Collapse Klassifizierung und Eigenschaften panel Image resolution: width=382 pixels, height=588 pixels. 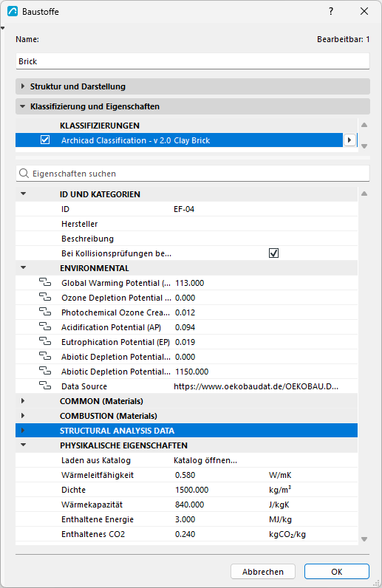point(22,106)
